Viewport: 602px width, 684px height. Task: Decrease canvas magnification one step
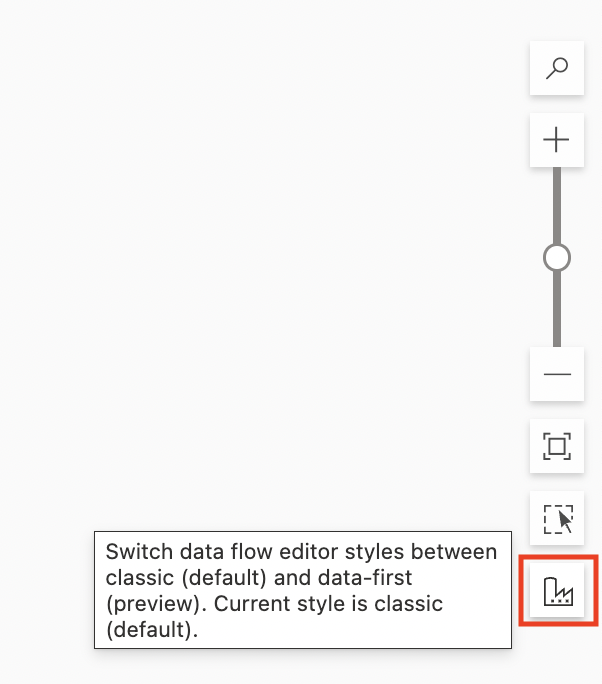click(x=557, y=374)
